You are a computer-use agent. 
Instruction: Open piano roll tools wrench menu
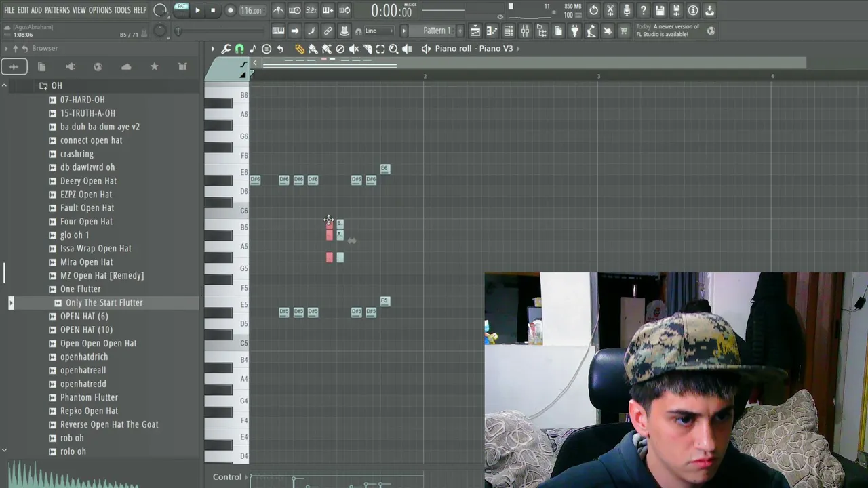(226, 49)
